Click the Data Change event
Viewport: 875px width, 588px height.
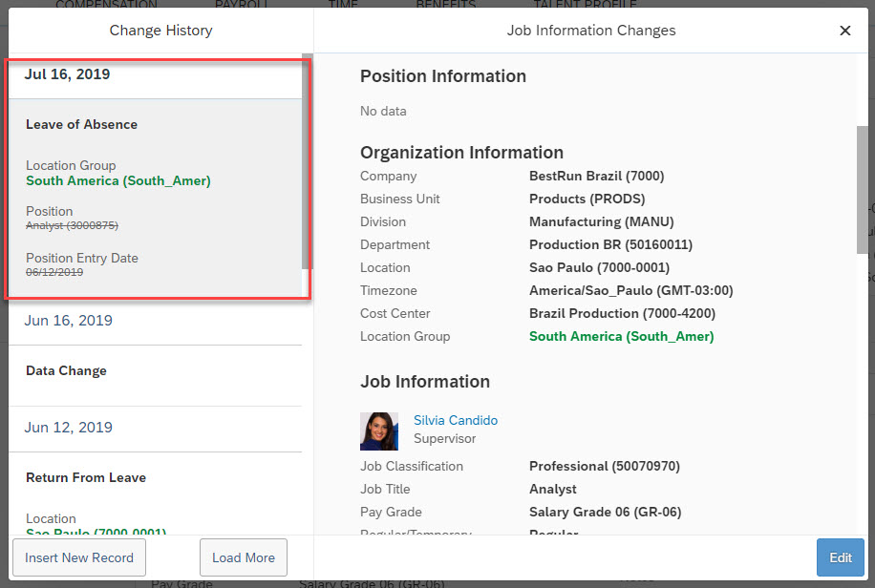pos(66,371)
